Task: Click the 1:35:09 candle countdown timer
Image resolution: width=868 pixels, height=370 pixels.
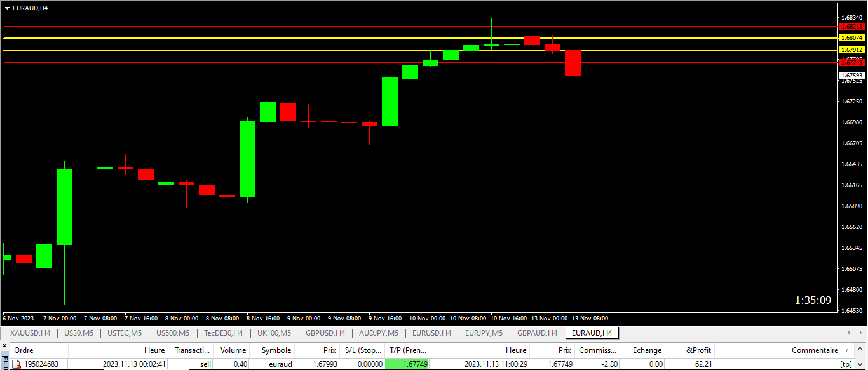Action: [813, 300]
